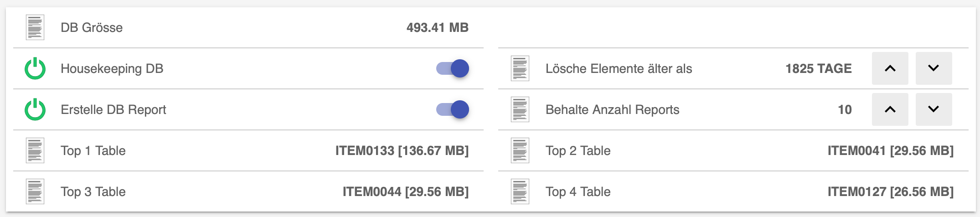Turn off the Erstelle DB Report switch
Viewport: 980px width, 217px height.
tap(453, 109)
